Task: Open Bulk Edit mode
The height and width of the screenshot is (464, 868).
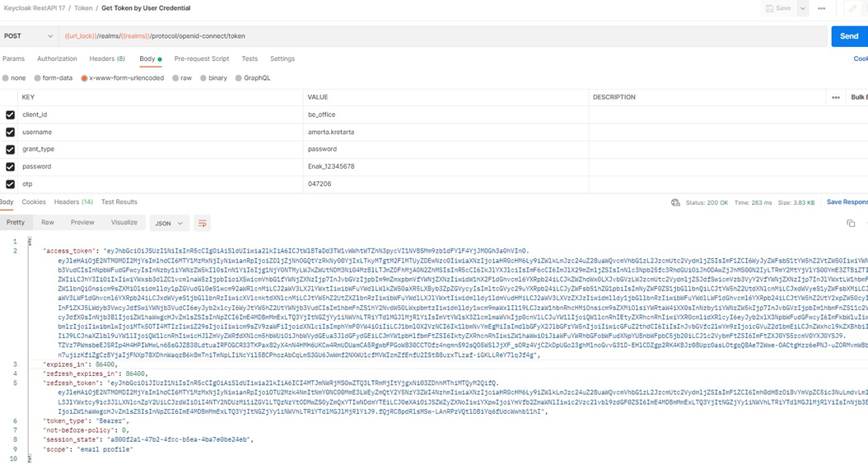Action: pyautogui.click(x=859, y=97)
